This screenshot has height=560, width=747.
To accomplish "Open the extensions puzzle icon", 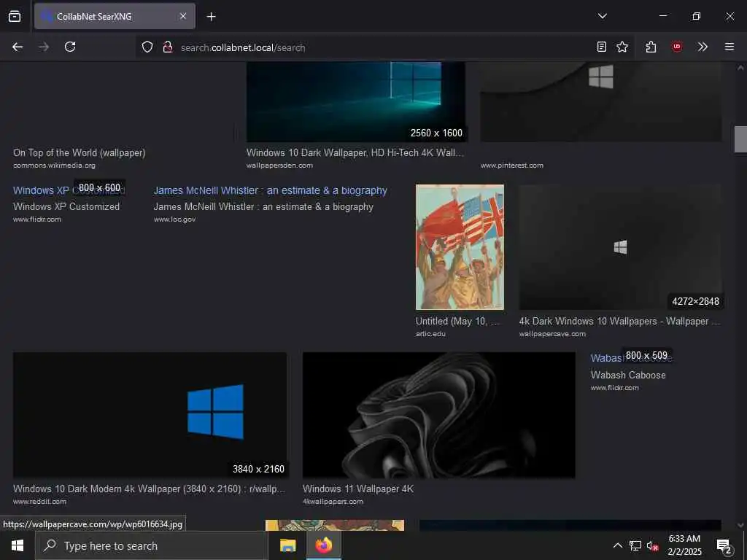I will pyautogui.click(x=651, y=47).
